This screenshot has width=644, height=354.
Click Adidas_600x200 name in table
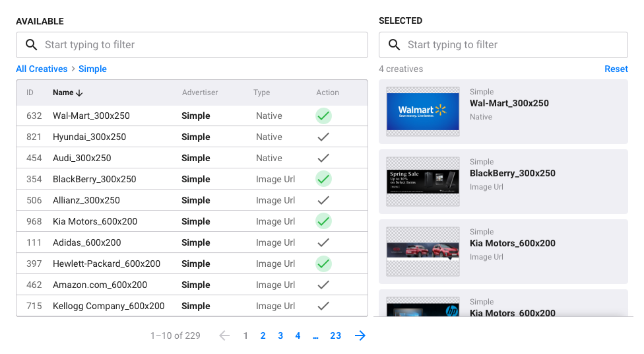(86, 242)
